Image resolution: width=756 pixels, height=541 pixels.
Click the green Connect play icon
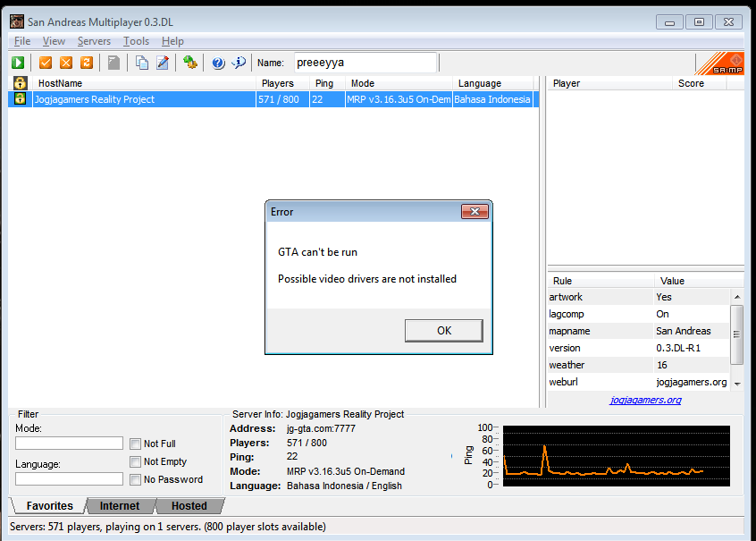pos(18,63)
